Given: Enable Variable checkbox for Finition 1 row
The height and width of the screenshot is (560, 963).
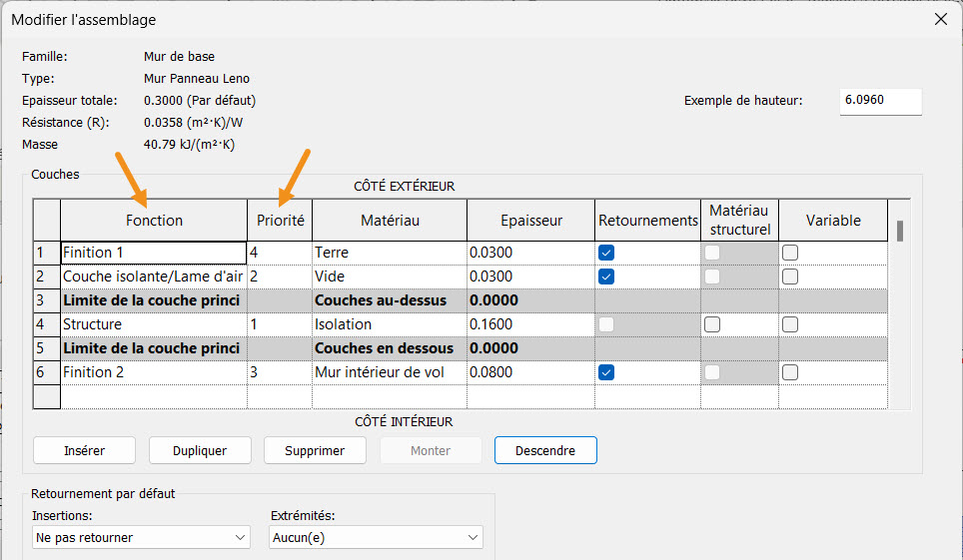Looking at the screenshot, I should (x=790, y=253).
